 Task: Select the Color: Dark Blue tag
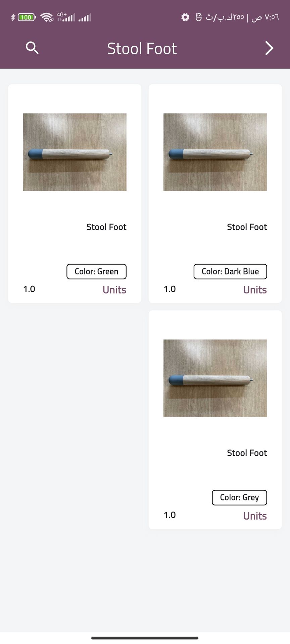(x=230, y=271)
